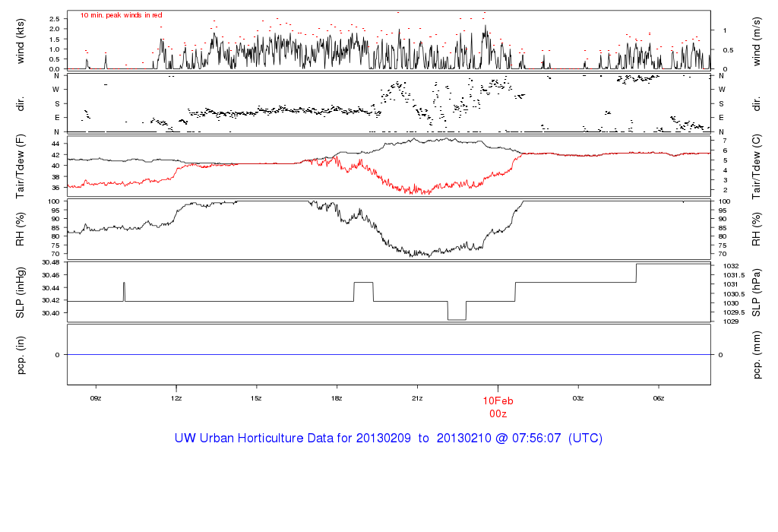The width and height of the screenshot is (778, 532).
Task: Click the 'pcp. (mm)' axis label
Action: click(756, 355)
